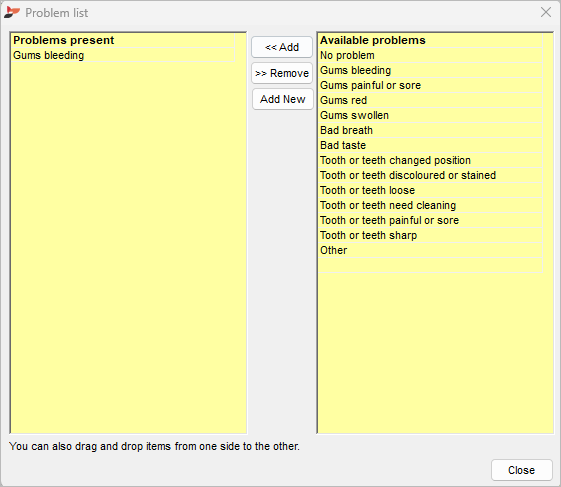Image resolution: width=561 pixels, height=487 pixels.
Task: Pick Gums swollen from available list
Action: pos(430,115)
